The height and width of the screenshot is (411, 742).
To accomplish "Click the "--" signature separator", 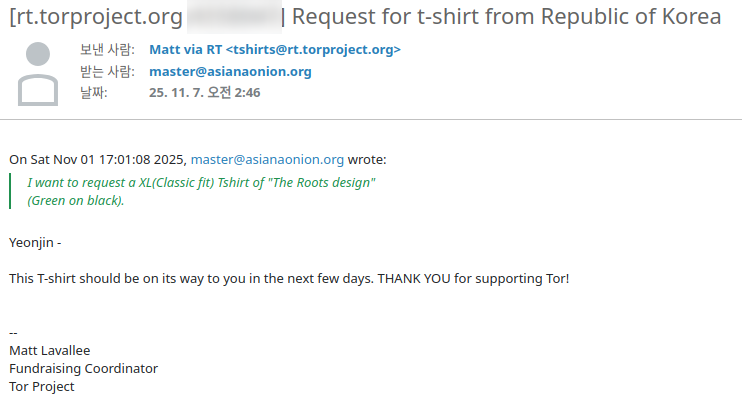I will [x=13, y=332].
